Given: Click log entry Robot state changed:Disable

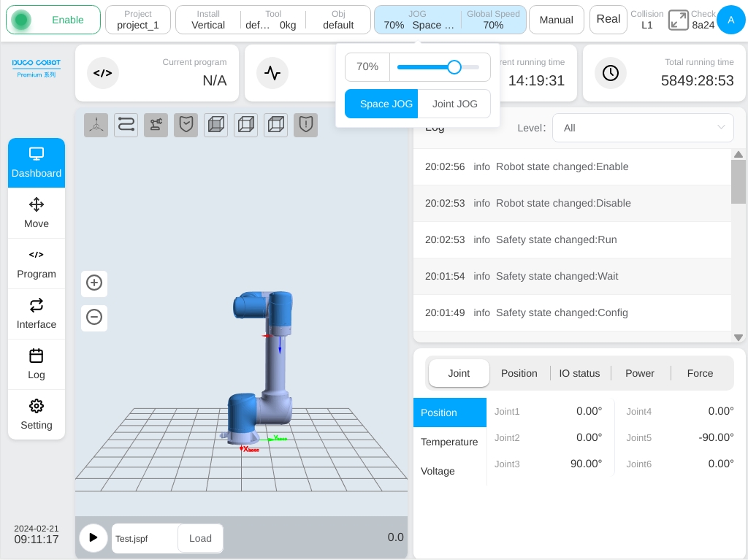Looking at the screenshot, I should (572, 203).
